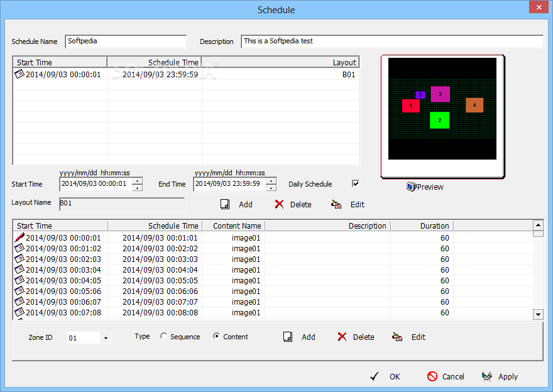The height and width of the screenshot is (392, 553).
Task: Sort upper list by Start Time header
Action: point(60,62)
